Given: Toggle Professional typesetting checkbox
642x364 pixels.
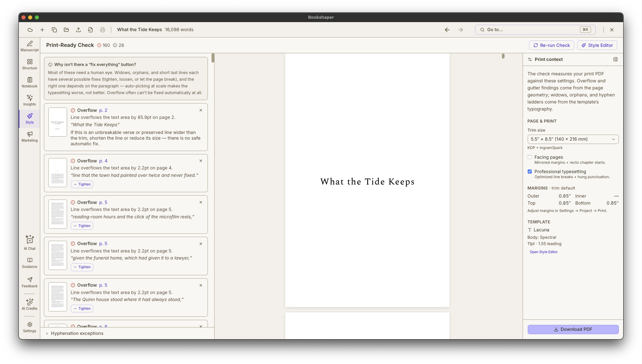Looking at the screenshot, I should click(530, 171).
